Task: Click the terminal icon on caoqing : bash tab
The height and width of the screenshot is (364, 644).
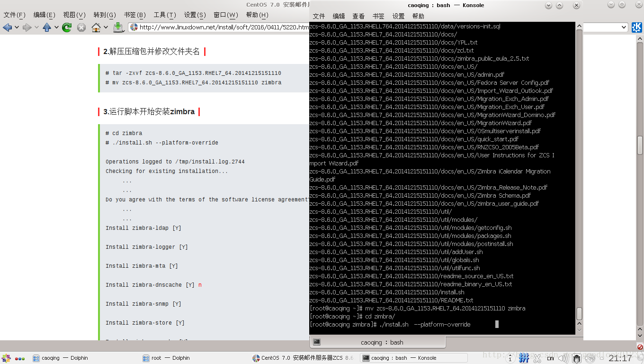Action: click(x=317, y=342)
